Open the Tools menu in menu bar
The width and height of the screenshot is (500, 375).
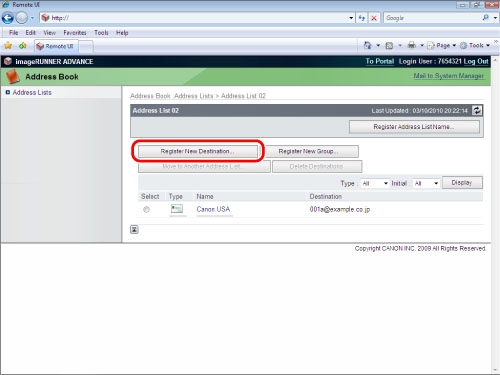pyautogui.click(x=101, y=33)
